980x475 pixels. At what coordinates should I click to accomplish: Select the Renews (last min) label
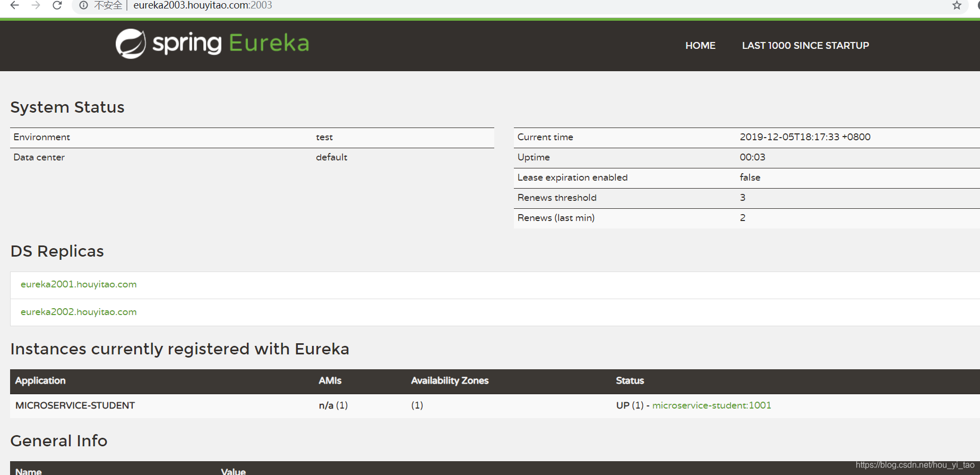tap(556, 218)
